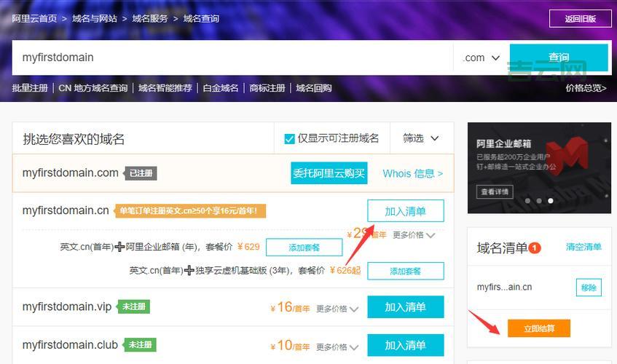
Task: Open Whois 信息 link
Action: (x=412, y=173)
